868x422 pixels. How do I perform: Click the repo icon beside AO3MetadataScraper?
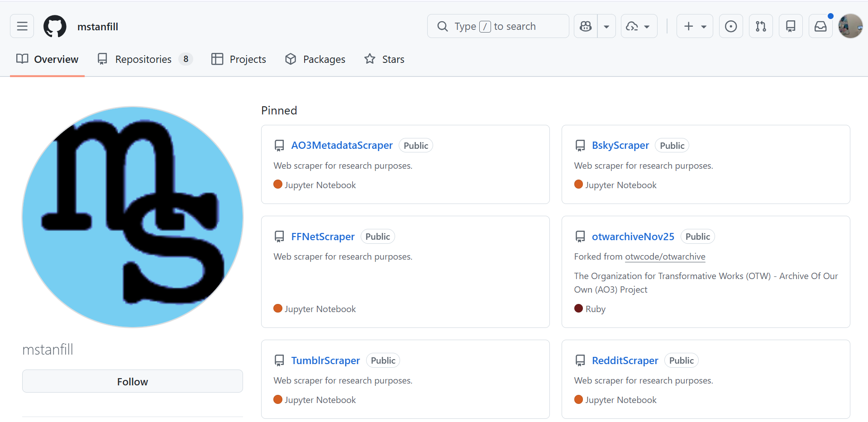(279, 146)
